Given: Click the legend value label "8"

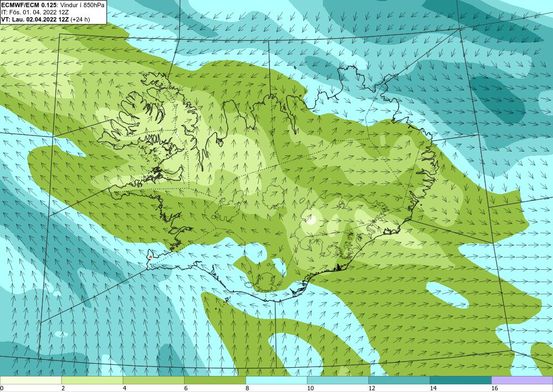Looking at the screenshot, I should 247,388.
